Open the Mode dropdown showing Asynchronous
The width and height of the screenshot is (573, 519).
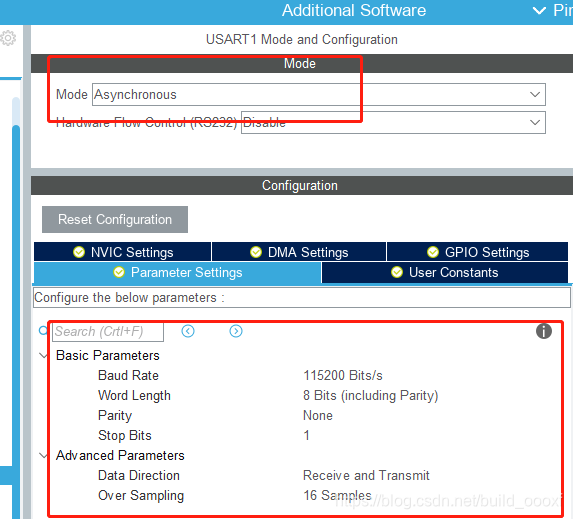(x=319, y=95)
